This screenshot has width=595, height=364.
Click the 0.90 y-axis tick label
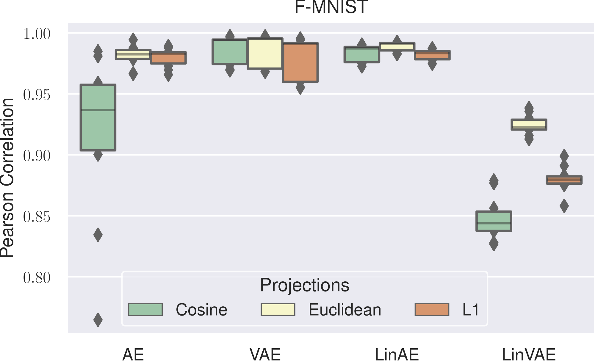[37, 156]
